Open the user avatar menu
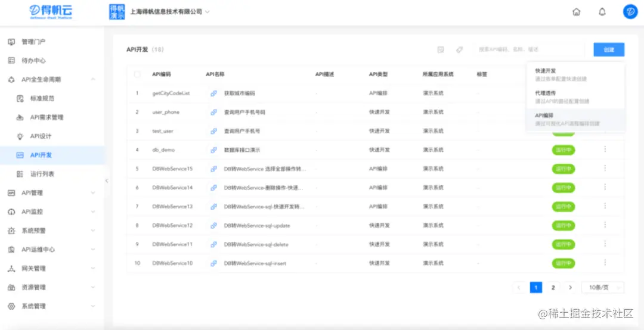 point(630,12)
